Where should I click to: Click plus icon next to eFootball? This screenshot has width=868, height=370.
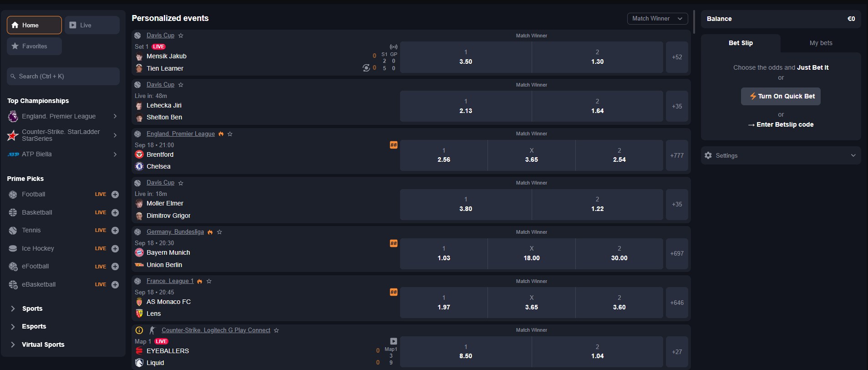click(x=115, y=267)
